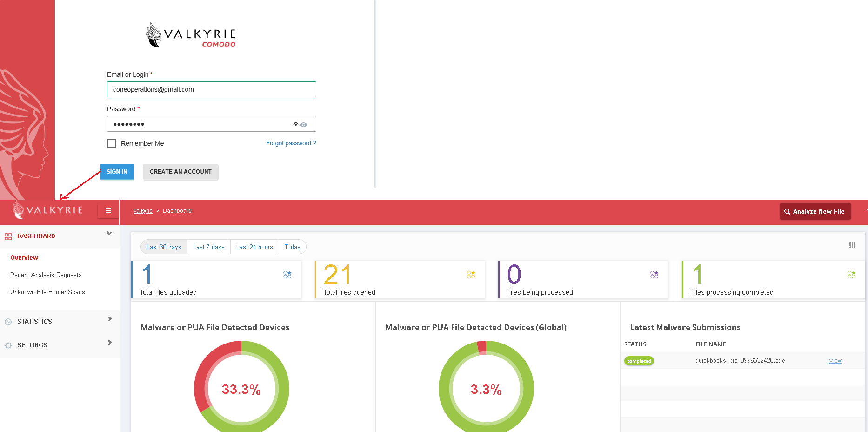
Task: Select the Last 7 days tab
Action: point(209,247)
